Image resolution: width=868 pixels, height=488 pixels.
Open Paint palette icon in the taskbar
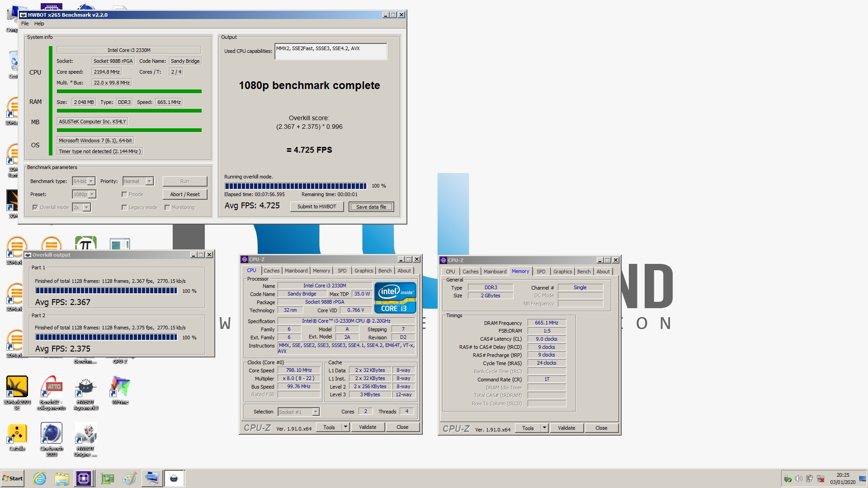tap(129, 479)
